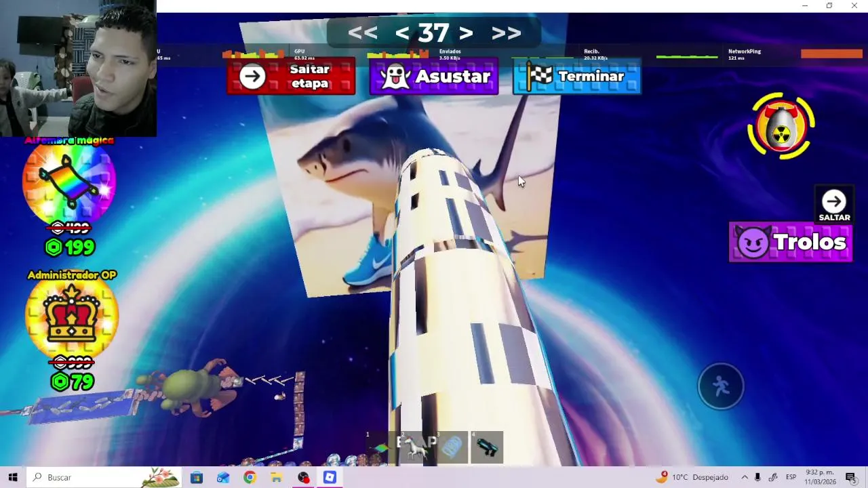
Task: Tap the running-figure jump button
Action: click(721, 386)
